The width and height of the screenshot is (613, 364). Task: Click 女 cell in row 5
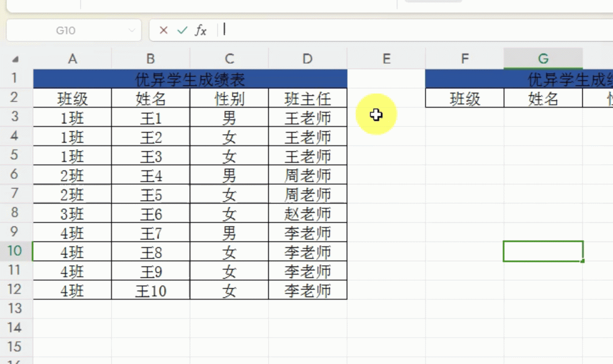229,156
